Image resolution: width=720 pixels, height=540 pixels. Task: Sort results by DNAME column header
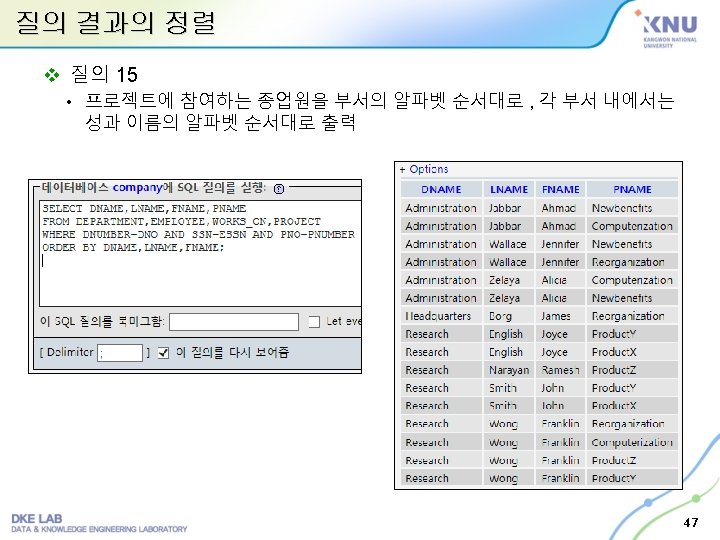(x=441, y=189)
